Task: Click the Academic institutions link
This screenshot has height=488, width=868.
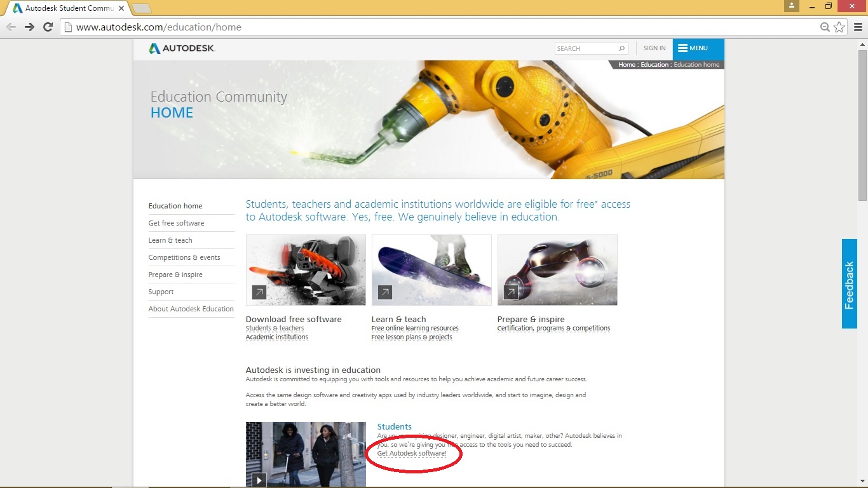Action: point(277,337)
